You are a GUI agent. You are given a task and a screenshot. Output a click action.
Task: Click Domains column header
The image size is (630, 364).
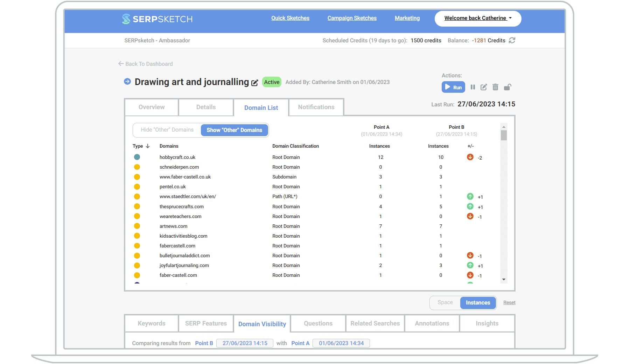point(169,146)
